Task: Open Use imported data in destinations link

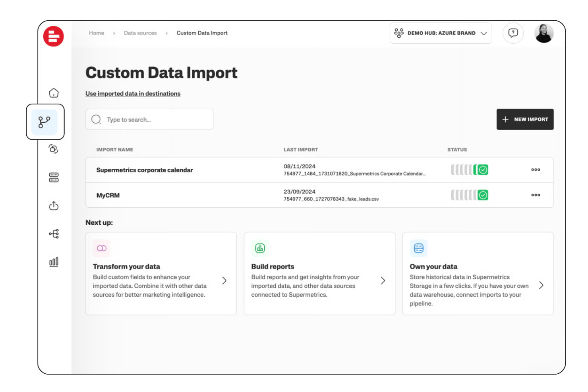Action: click(133, 94)
